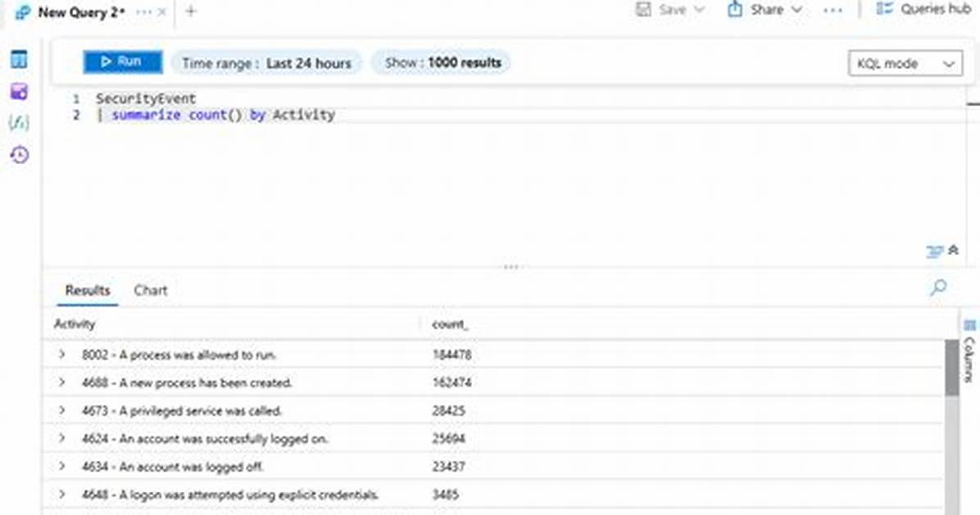
Task: Click the SecurityEvent line in the editor
Action: (x=146, y=98)
